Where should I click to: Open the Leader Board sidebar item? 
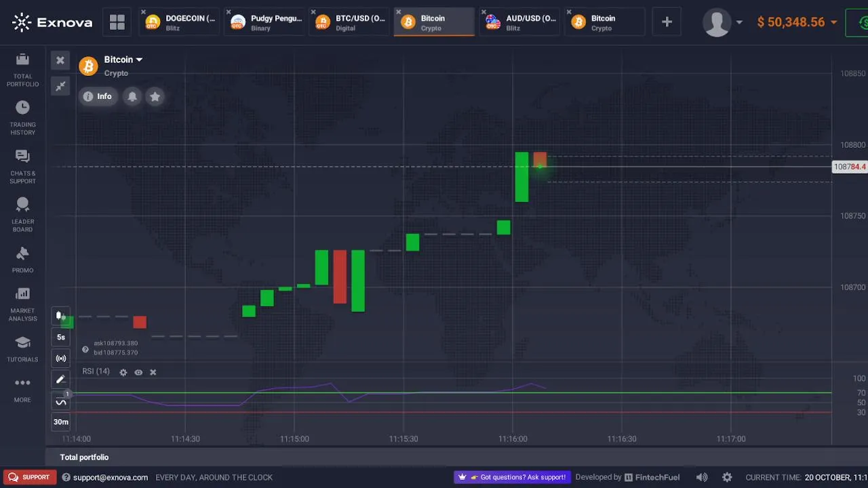coord(22,216)
